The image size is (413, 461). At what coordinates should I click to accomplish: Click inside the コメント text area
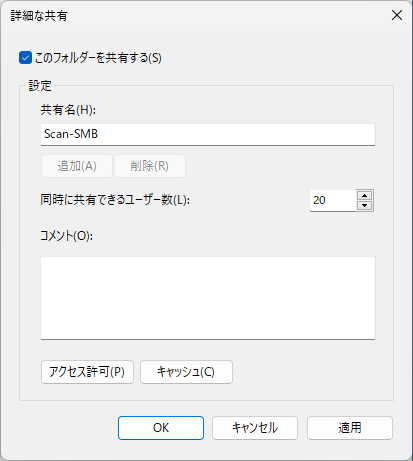[x=208, y=298]
